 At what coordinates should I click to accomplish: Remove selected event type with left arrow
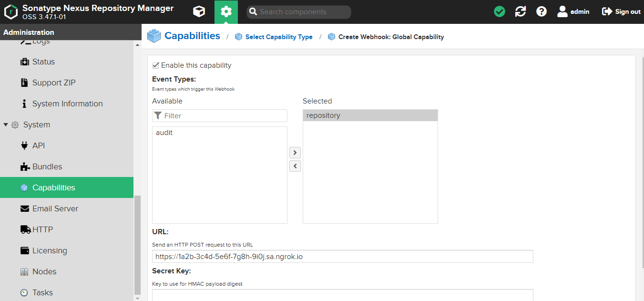295,166
